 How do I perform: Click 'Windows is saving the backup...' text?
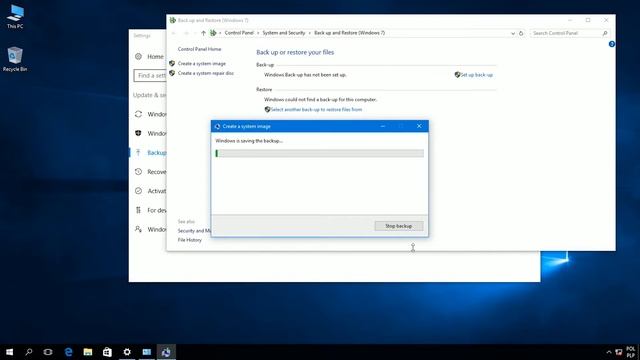[x=249, y=141]
